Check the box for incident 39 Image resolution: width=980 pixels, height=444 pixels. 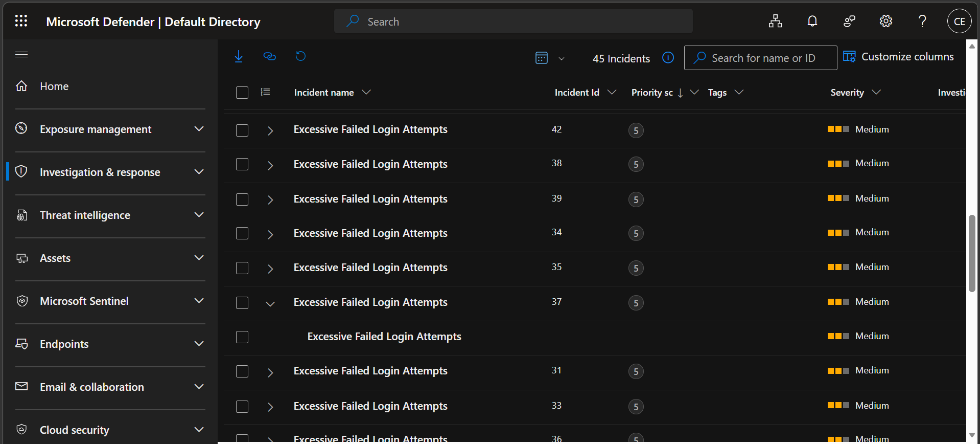242,199
